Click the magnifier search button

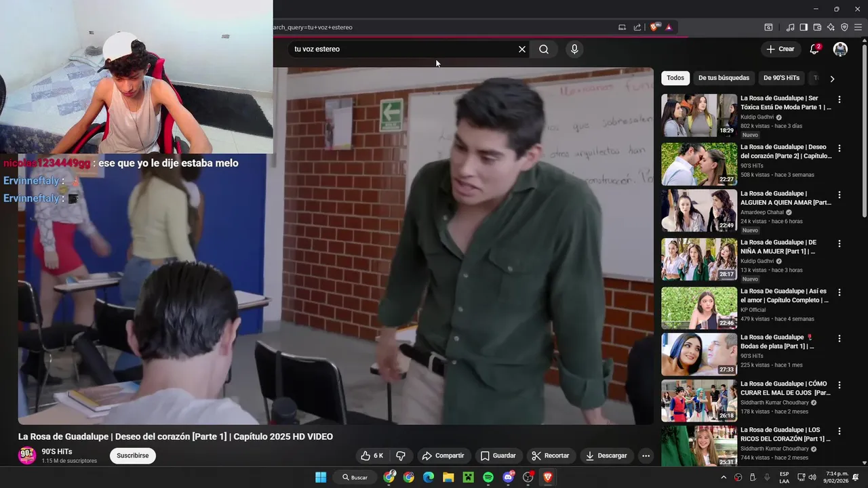pos(544,49)
